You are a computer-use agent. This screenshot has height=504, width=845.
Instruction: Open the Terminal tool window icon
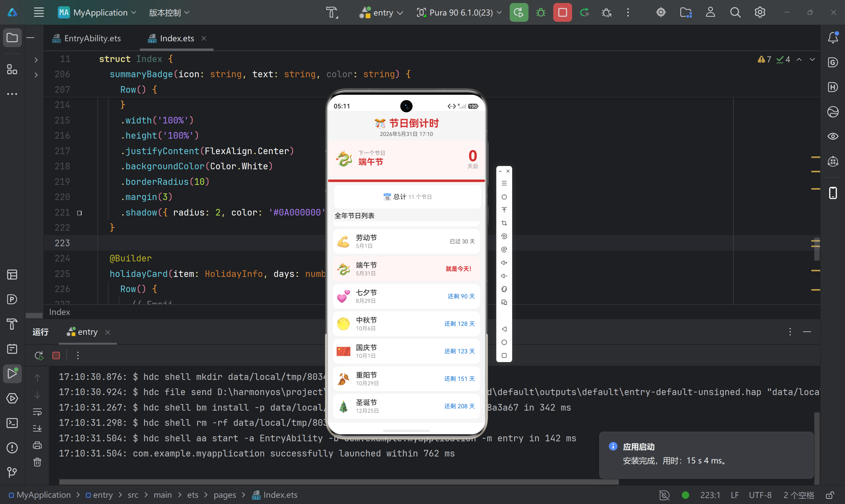[12, 423]
